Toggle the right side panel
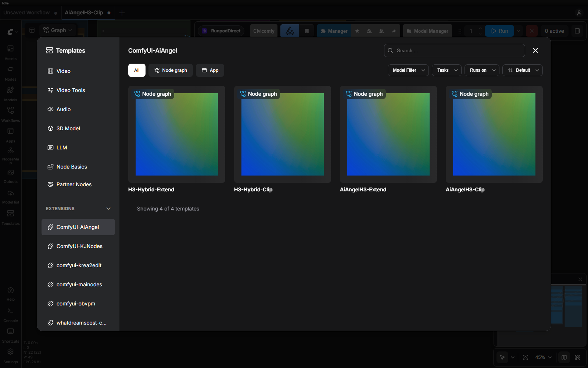This screenshot has height=368, width=588. [577, 31]
